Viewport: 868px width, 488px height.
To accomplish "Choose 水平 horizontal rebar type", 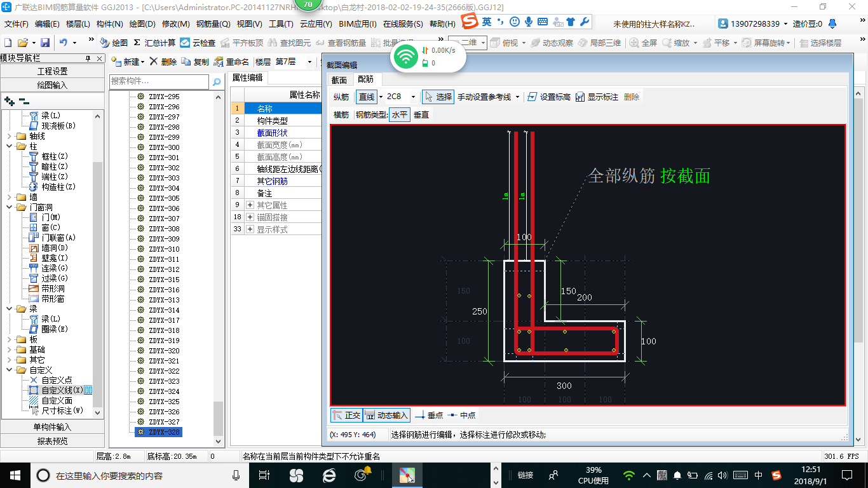I will [399, 115].
